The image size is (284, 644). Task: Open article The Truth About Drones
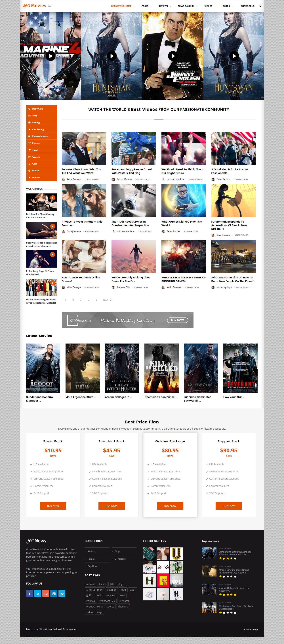130,223
